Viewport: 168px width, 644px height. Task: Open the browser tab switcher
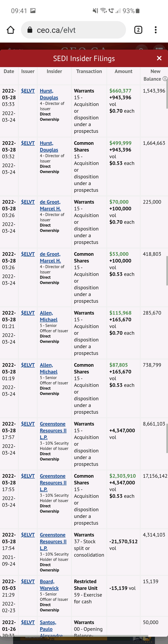138,30
